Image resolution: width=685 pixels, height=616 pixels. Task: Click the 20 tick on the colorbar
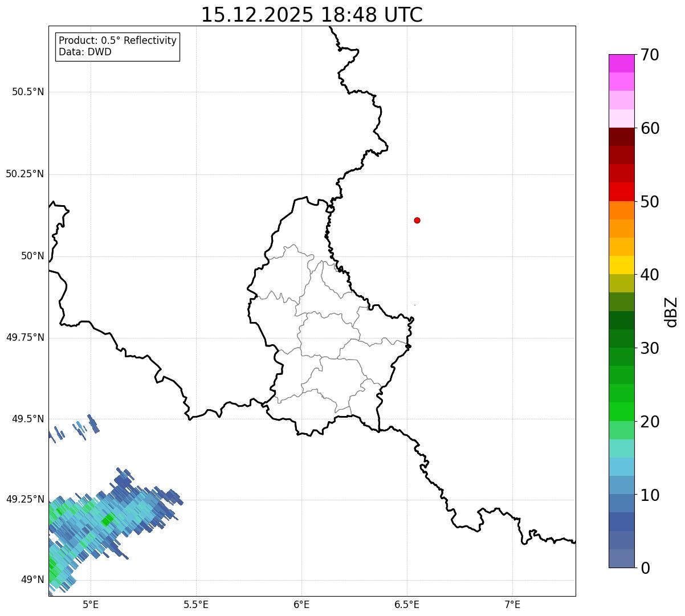pyautogui.click(x=650, y=422)
